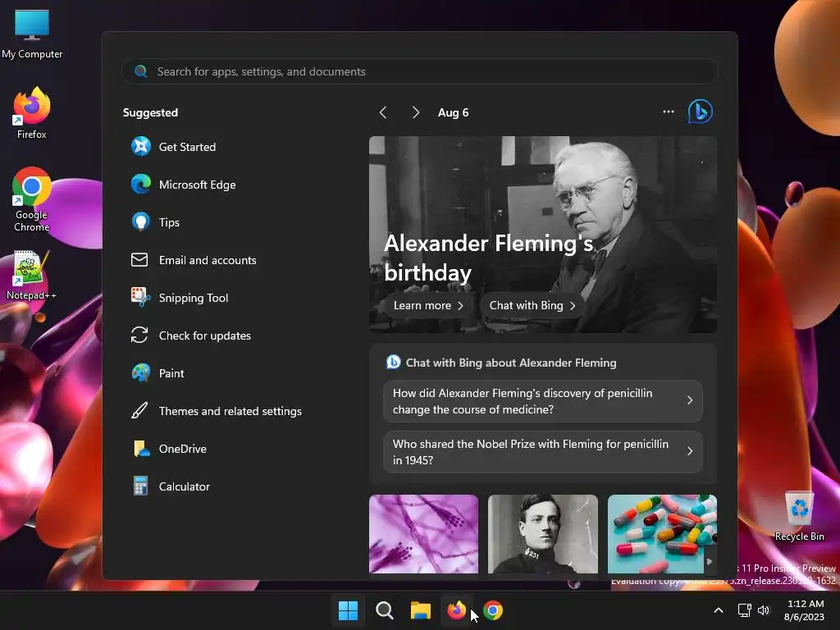Open the Get Started app icon
This screenshot has height=630, width=840.
click(141, 146)
